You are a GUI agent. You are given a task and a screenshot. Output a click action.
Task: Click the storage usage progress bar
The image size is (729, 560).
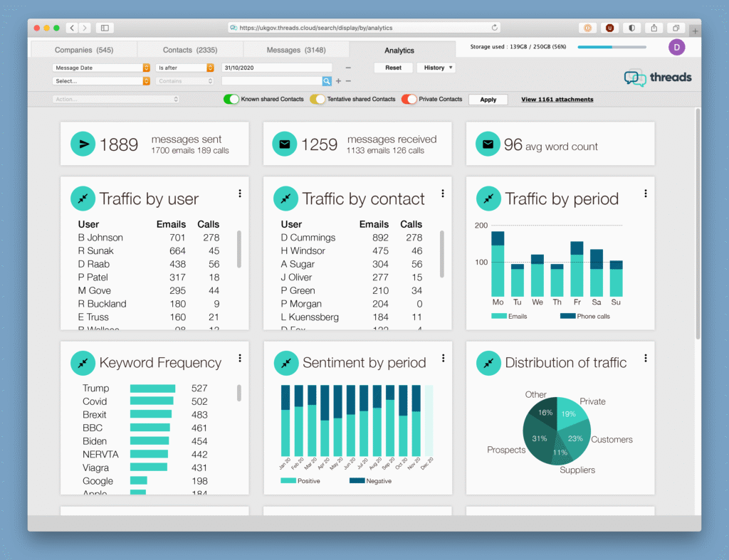(x=612, y=48)
